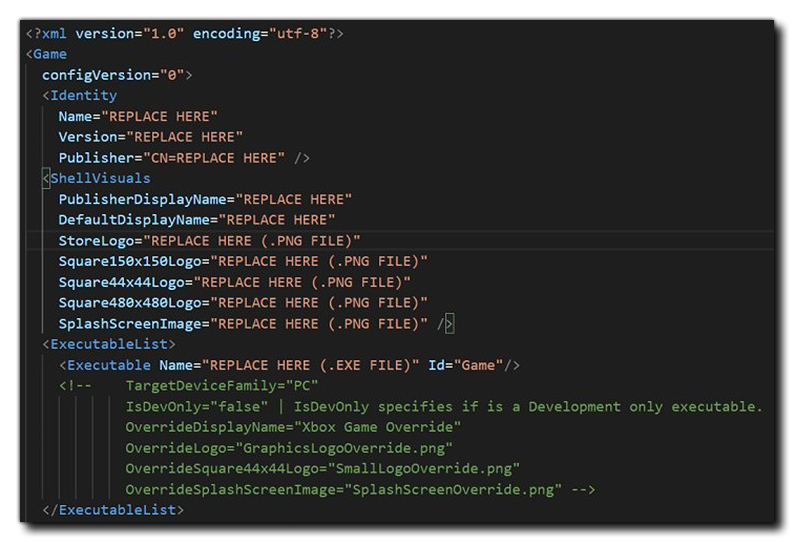The image size is (793, 542).
Task: Click the OverrideSquare44x44Logo comment line
Action: click(x=322, y=469)
